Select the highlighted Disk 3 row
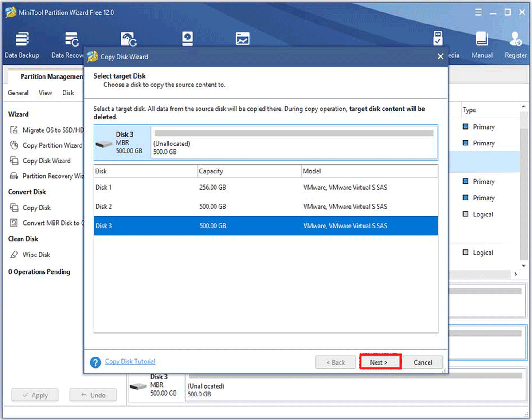532x420 pixels. pos(266,226)
